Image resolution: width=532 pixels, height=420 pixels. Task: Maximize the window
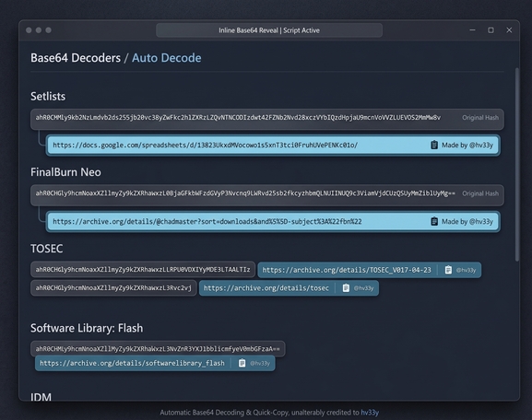click(491, 30)
